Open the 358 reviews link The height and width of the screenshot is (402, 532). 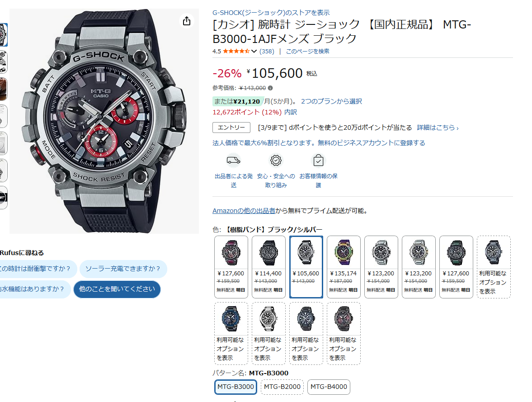pos(267,51)
